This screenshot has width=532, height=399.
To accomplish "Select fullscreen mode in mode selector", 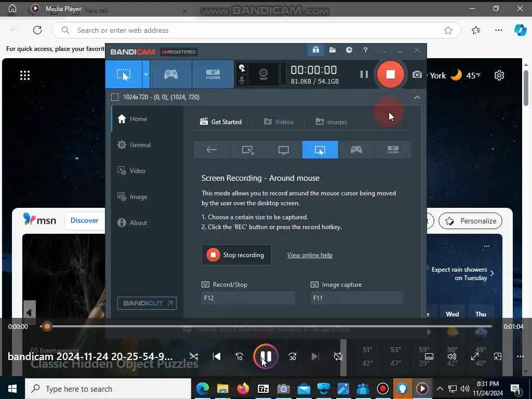I will (284, 150).
